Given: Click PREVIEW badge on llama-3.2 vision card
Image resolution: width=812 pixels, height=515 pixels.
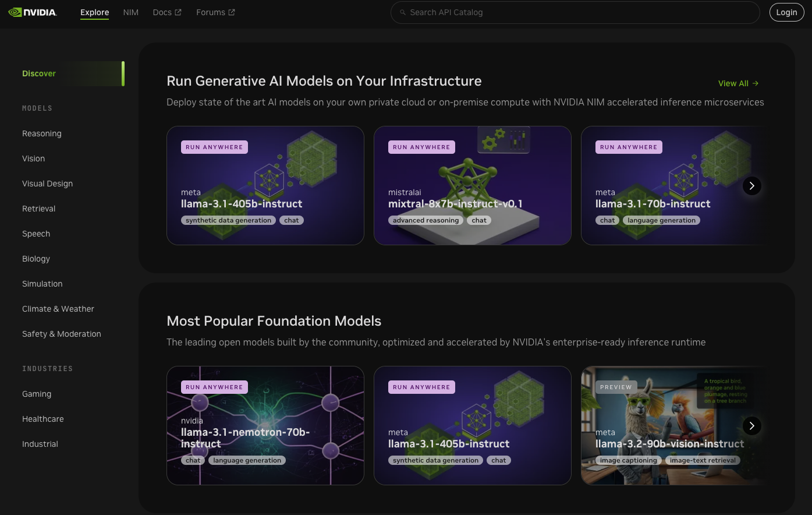Looking at the screenshot, I should pos(616,387).
